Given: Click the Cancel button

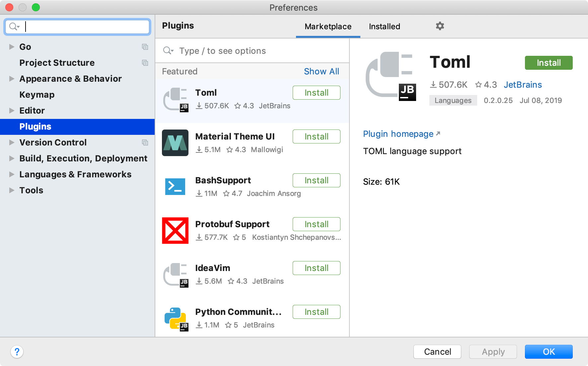Looking at the screenshot, I should 437,352.
